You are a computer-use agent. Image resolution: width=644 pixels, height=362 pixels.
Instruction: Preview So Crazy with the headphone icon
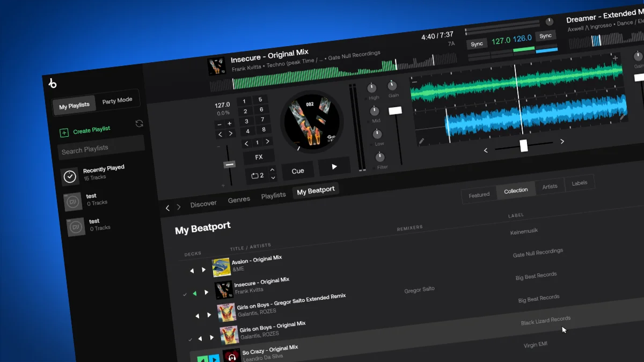pos(232,357)
